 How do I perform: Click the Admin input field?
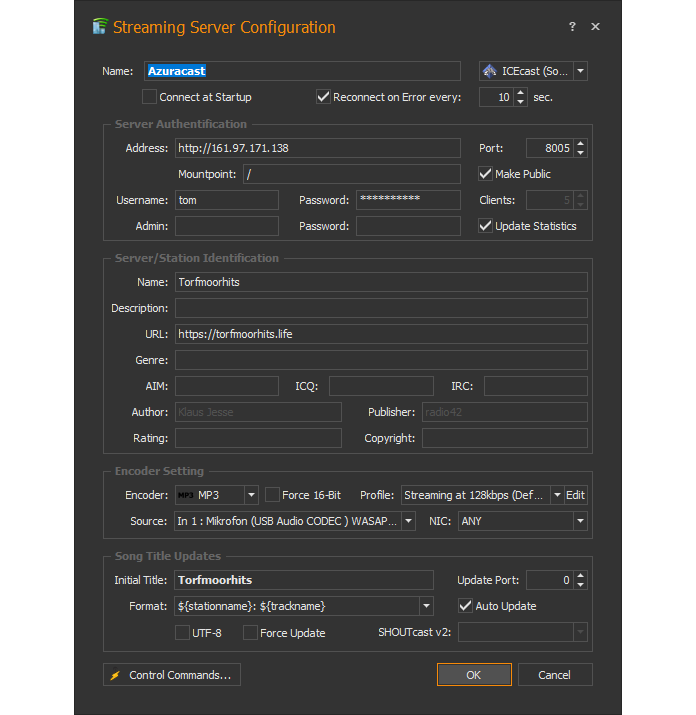227,226
